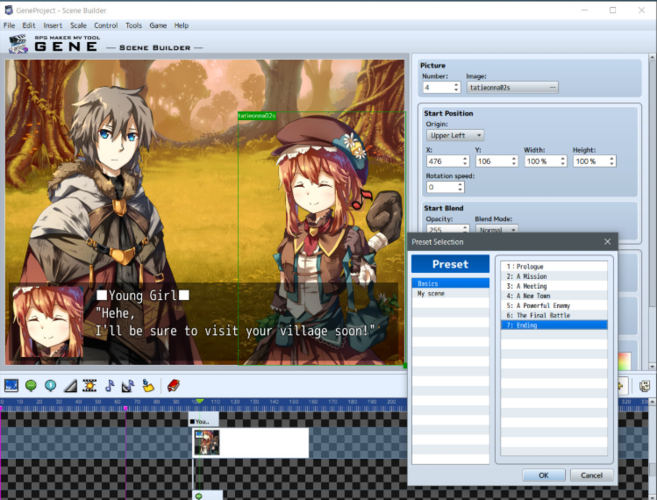Expand the Origin Upper Left dropdown
The image size is (657, 500).
[x=455, y=135]
